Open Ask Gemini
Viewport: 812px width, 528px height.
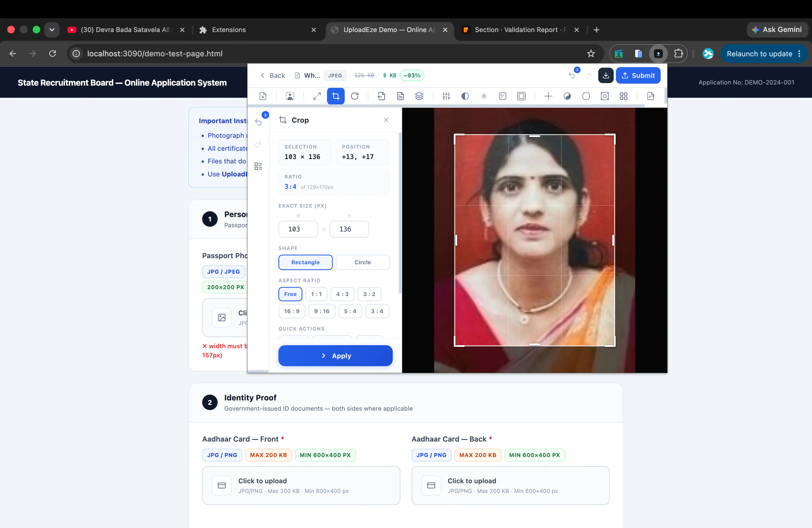pyautogui.click(x=777, y=30)
